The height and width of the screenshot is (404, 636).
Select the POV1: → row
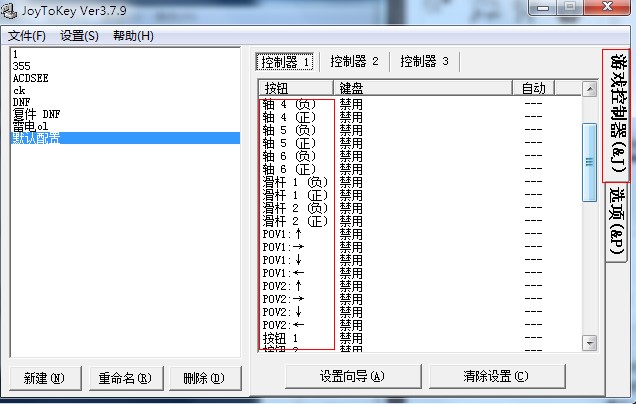tap(420, 247)
